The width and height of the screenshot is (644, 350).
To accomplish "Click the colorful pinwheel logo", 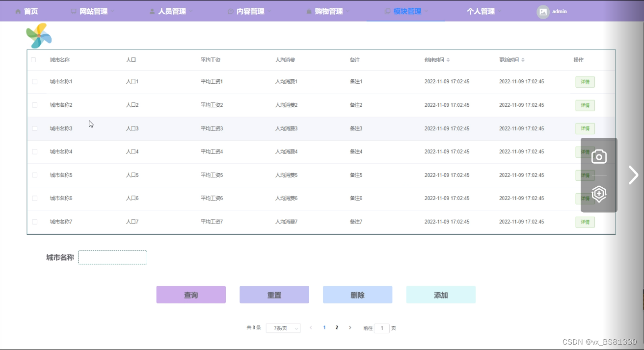I will 39,36.
